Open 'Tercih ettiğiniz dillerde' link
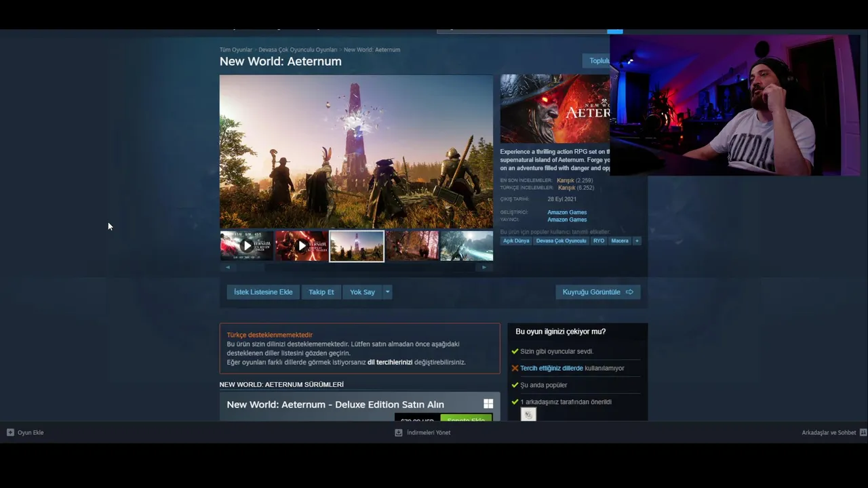868x488 pixels. pyautogui.click(x=551, y=368)
